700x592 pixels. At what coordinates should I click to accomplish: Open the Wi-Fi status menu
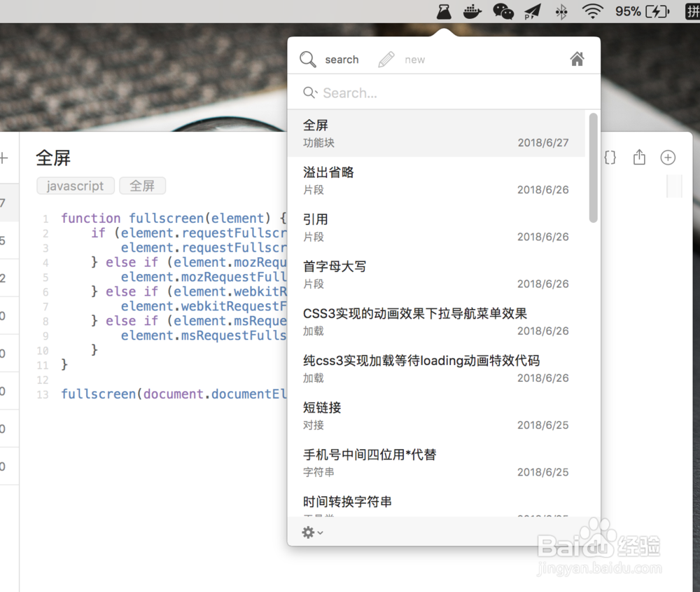point(592,11)
